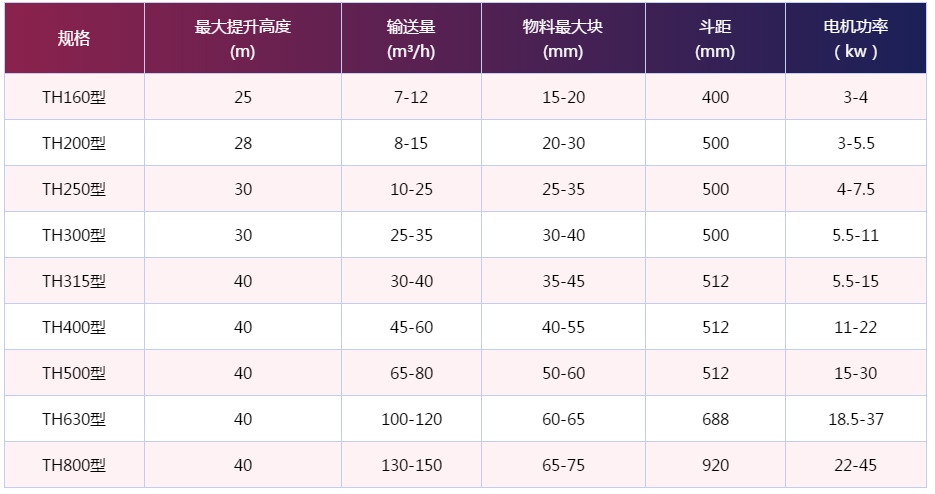Screen dimensions: 935x494
Task: Select the TH250型 specification cell
Action: tap(74, 189)
